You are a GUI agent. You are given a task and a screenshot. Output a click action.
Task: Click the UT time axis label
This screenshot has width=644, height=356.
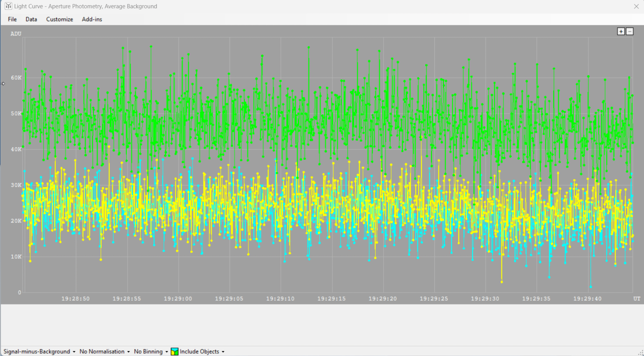[x=636, y=299]
